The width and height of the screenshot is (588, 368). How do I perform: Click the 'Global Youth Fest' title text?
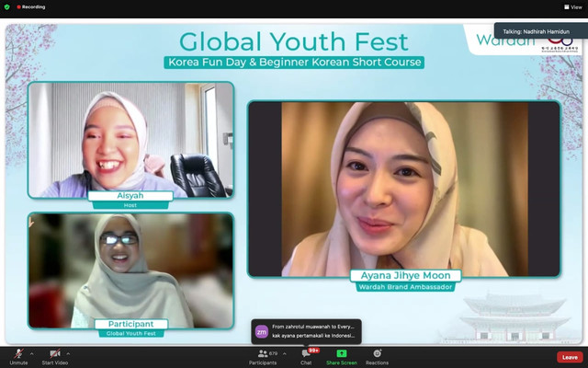tap(294, 41)
